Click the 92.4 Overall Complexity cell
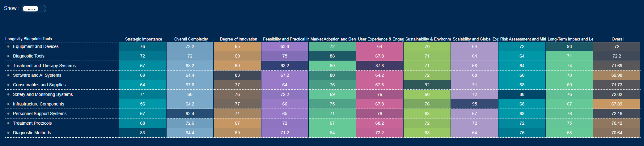 pyautogui.click(x=190, y=114)
